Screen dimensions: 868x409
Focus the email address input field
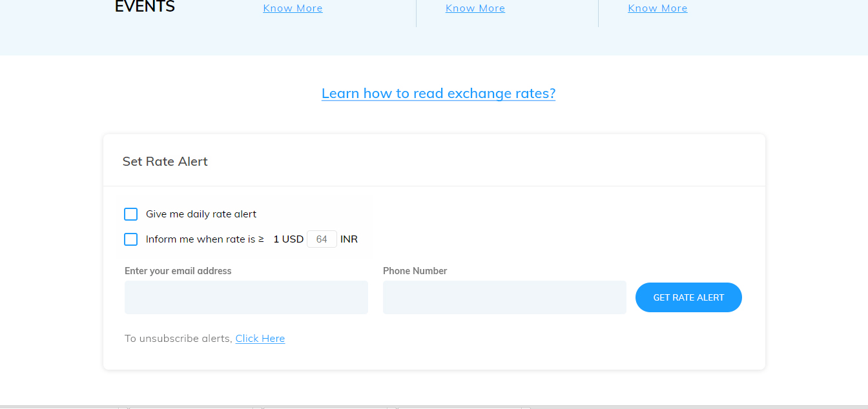(x=246, y=297)
